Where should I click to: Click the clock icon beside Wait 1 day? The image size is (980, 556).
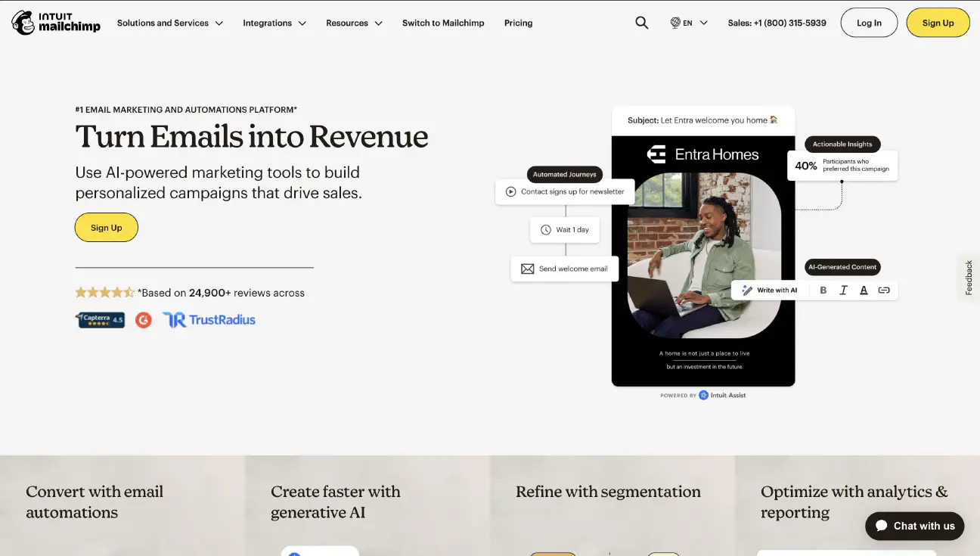point(546,230)
